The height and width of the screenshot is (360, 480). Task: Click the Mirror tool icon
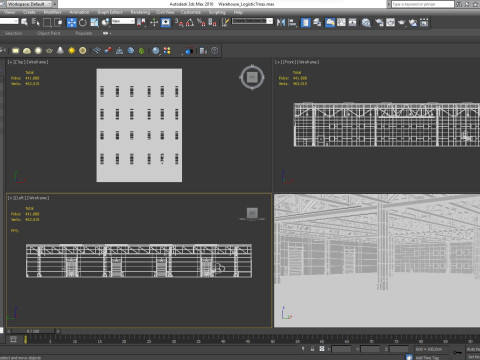click(x=281, y=22)
